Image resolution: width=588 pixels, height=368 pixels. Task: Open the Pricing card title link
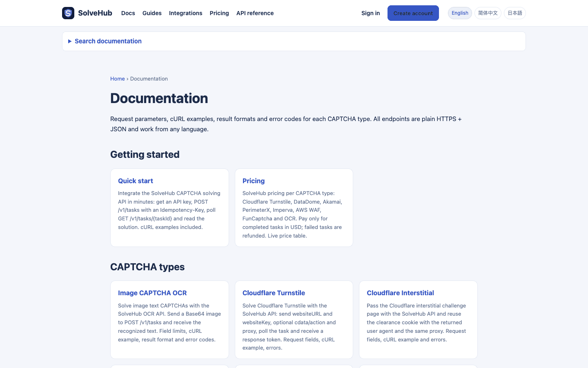pyautogui.click(x=254, y=181)
